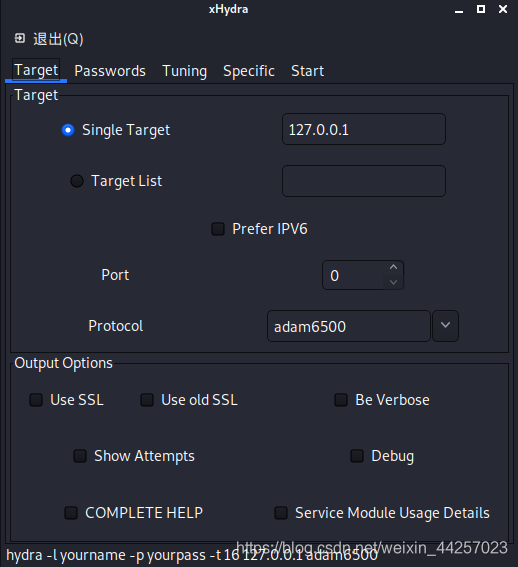Image resolution: width=518 pixels, height=567 pixels.
Task: Turn on the Debug checkbox
Action: 357,456
